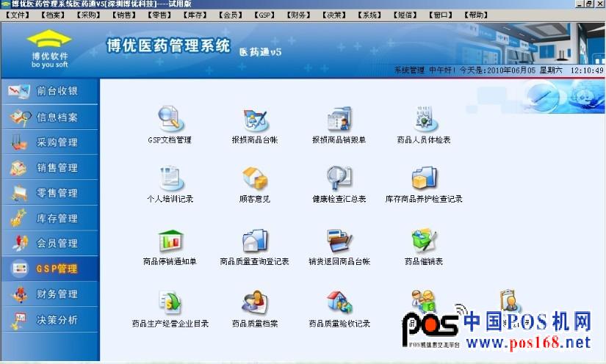Open GSP文档管理 icon

170,120
